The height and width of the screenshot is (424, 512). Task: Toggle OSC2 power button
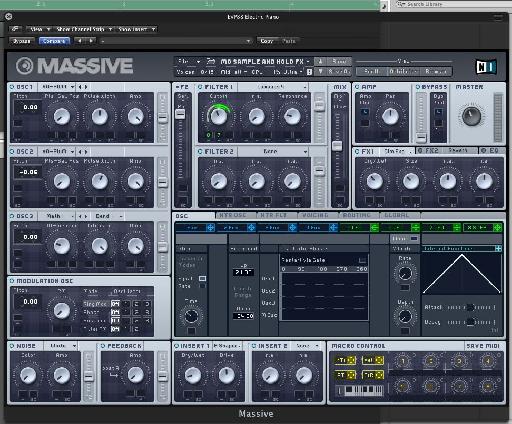(x=12, y=152)
